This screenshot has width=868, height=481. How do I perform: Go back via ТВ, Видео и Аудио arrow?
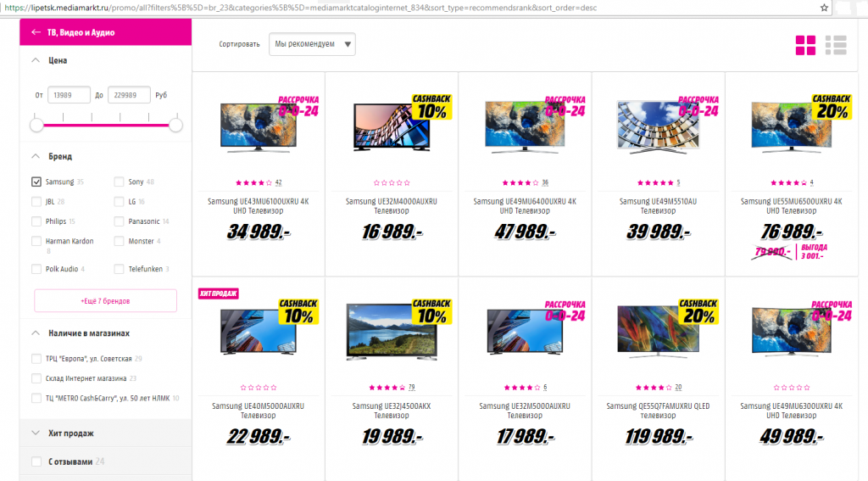coord(36,32)
